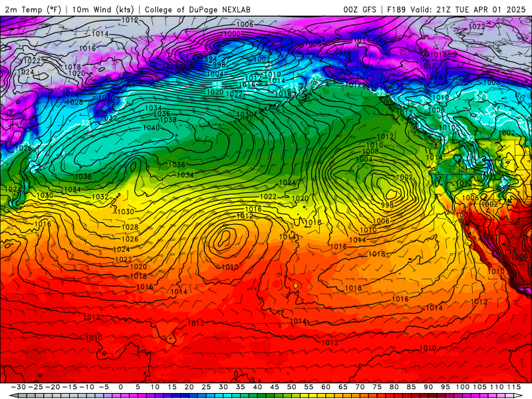Image resolution: width=532 pixels, height=399 pixels.
Task: Click the 20 value on temperature scale
Action: [189, 387]
